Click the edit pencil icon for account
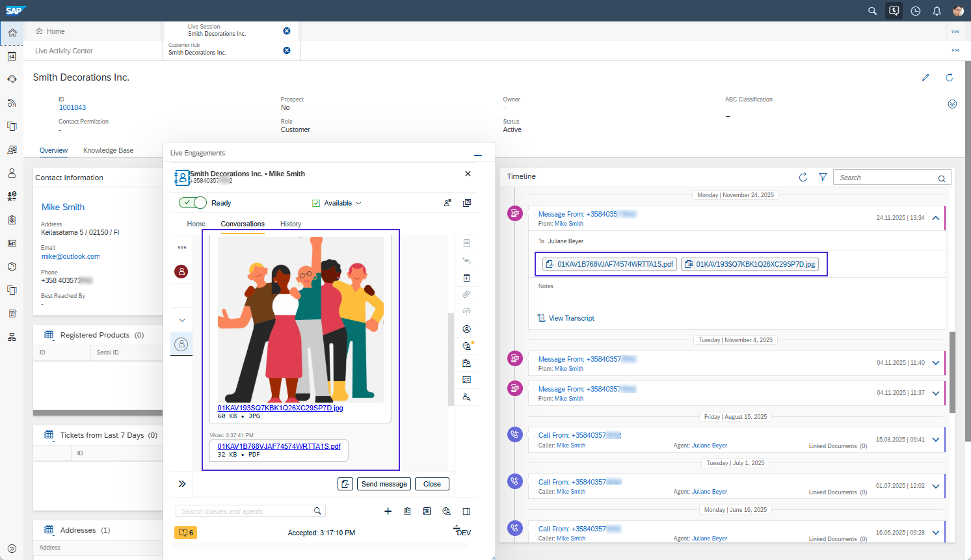 coord(925,77)
